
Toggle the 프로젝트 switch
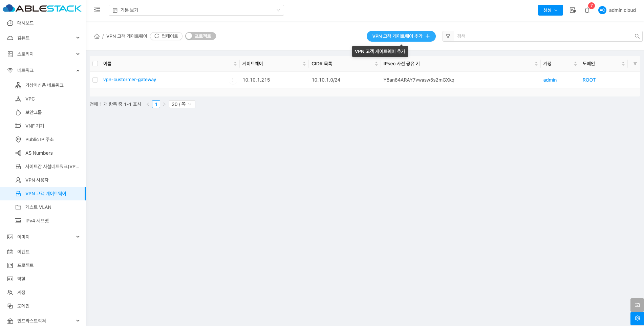pyautogui.click(x=200, y=36)
